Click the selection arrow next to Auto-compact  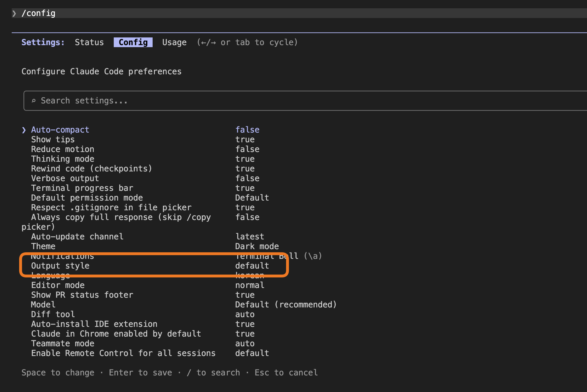pyautogui.click(x=24, y=130)
